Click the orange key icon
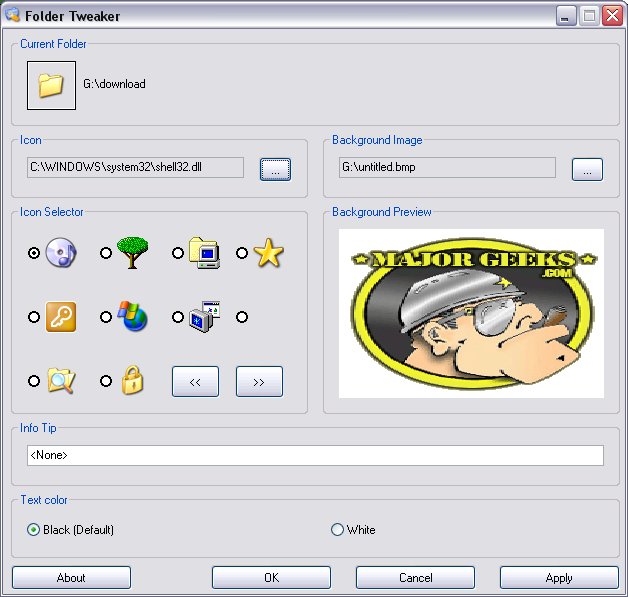The width and height of the screenshot is (628, 597). point(61,317)
